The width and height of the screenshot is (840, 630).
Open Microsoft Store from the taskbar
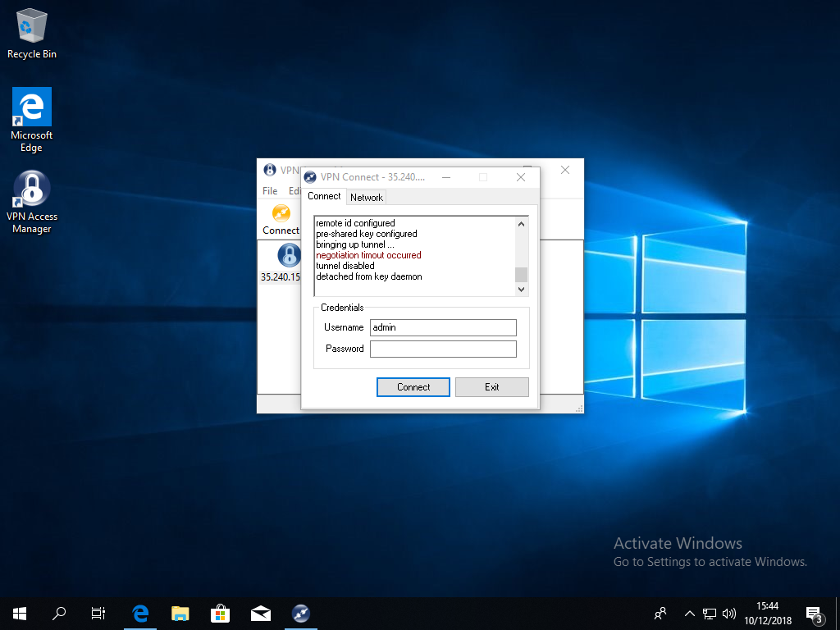tap(220, 613)
